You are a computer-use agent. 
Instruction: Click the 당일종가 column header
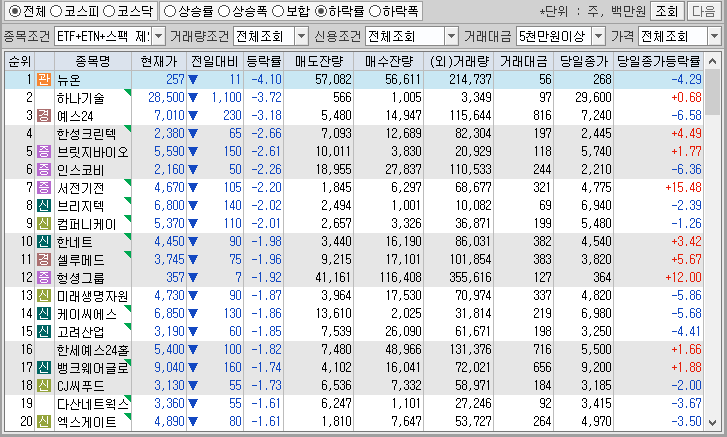583,61
